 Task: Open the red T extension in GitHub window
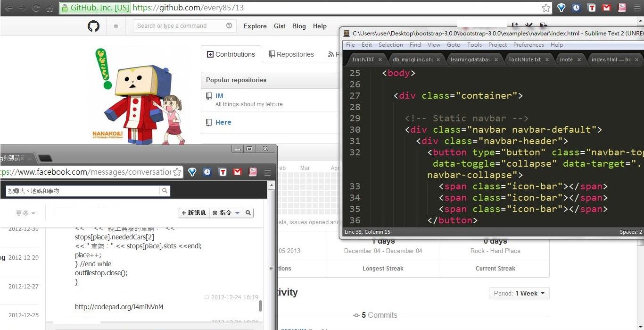coord(591,8)
